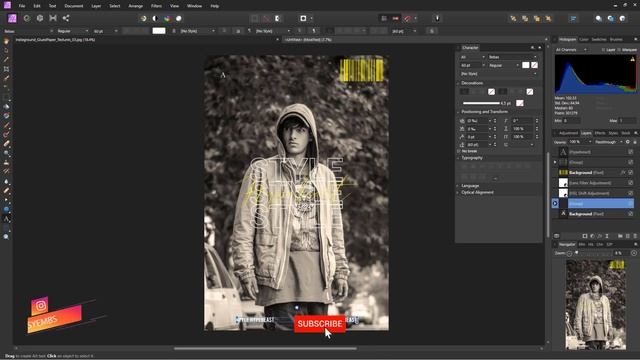
Task: Apply Auto Colours from toolbar
Action: click(167, 18)
